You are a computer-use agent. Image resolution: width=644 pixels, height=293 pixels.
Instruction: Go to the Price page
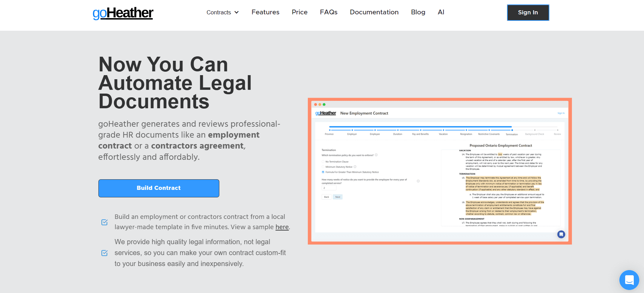point(300,12)
